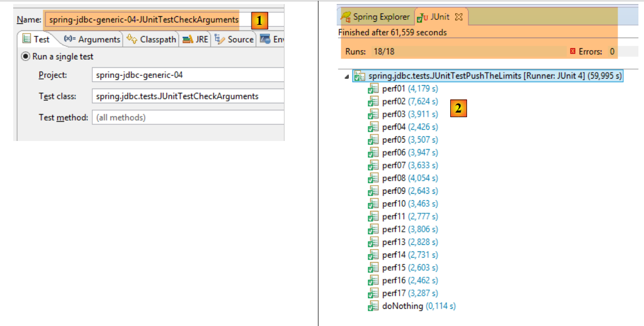Close the JUnit view tab
Viewport: 644px width, 326px height.
click(459, 17)
